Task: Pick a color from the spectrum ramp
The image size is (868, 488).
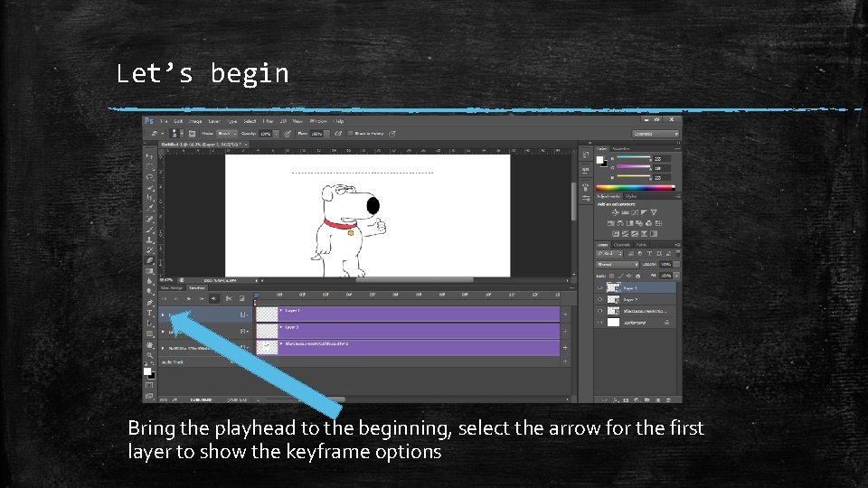Action: (636, 188)
